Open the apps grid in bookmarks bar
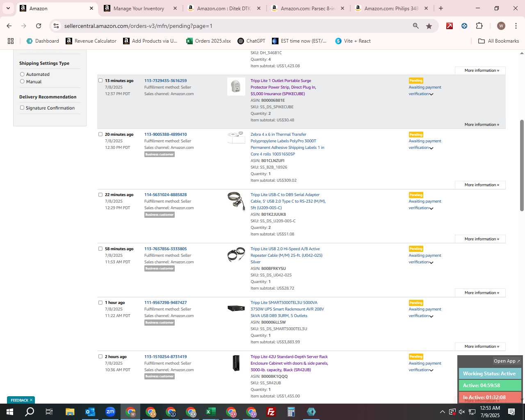 (x=11, y=41)
